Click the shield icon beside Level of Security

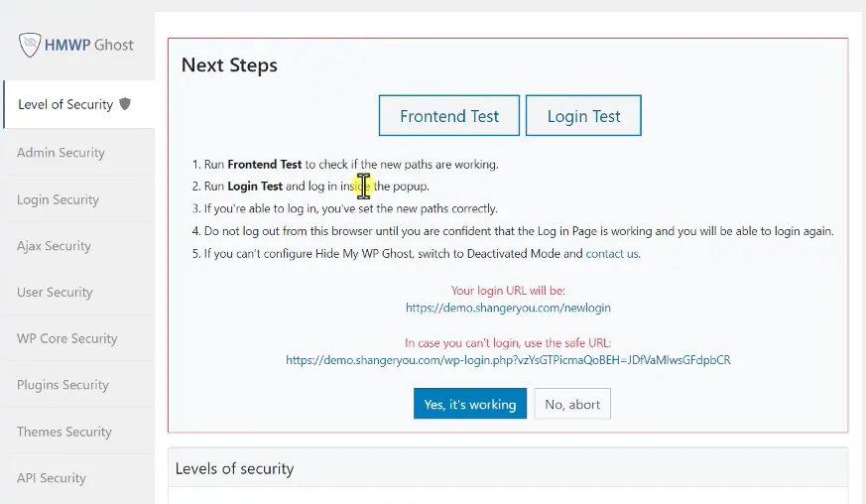coord(125,103)
